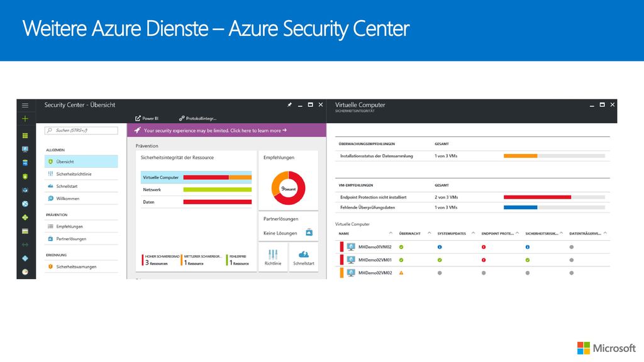Open the monitor icon in the left rail
644x362 pixels.
(x=25, y=150)
